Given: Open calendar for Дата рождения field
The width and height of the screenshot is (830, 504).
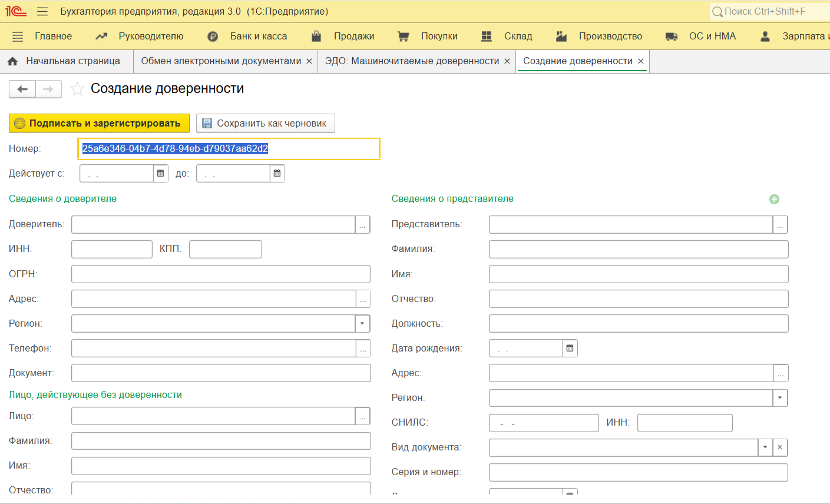Looking at the screenshot, I should click(570, 349).
